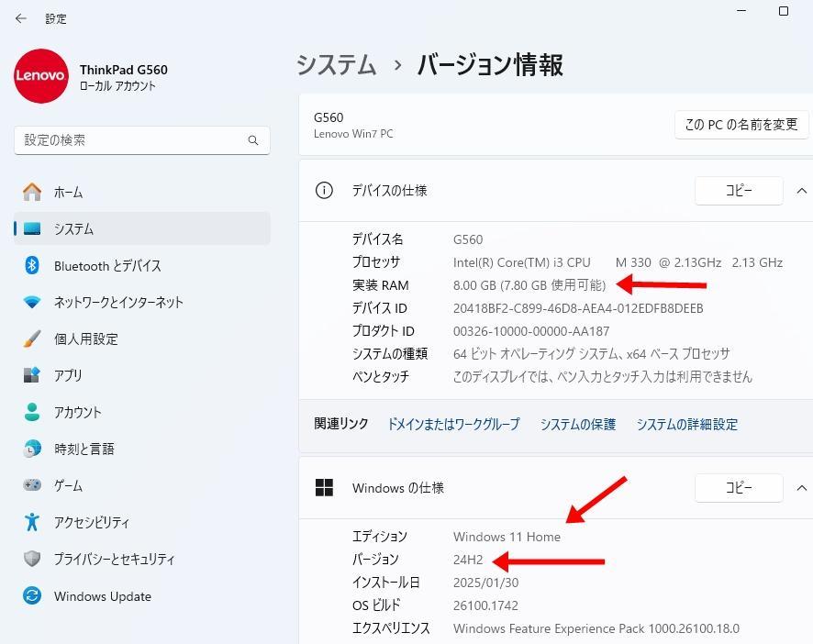Collapse the デバイスの仕様 section chevron
This screenshot has height=644, width=813.
click(x=802, y=190)
